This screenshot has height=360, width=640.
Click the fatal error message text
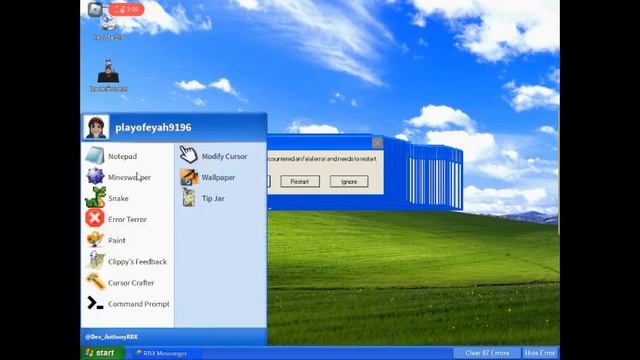322,159
